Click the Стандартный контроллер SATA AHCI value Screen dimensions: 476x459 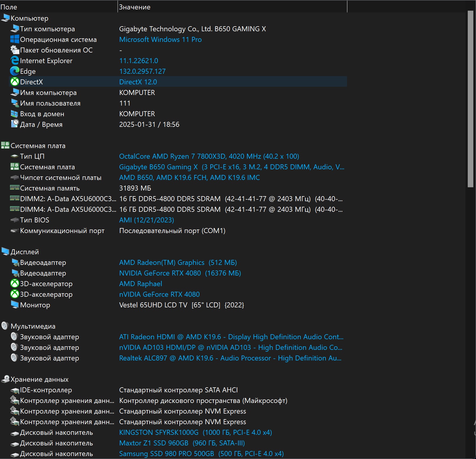(179, 390)
